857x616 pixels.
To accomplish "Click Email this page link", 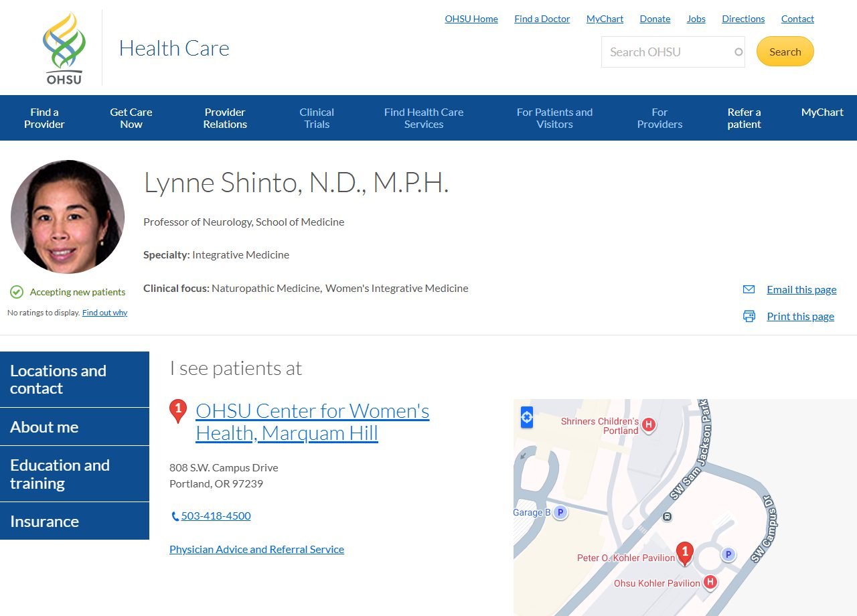I will pos(801,289).
